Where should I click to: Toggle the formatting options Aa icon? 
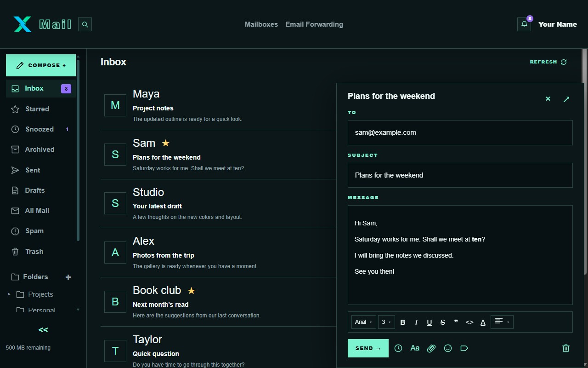415,348
